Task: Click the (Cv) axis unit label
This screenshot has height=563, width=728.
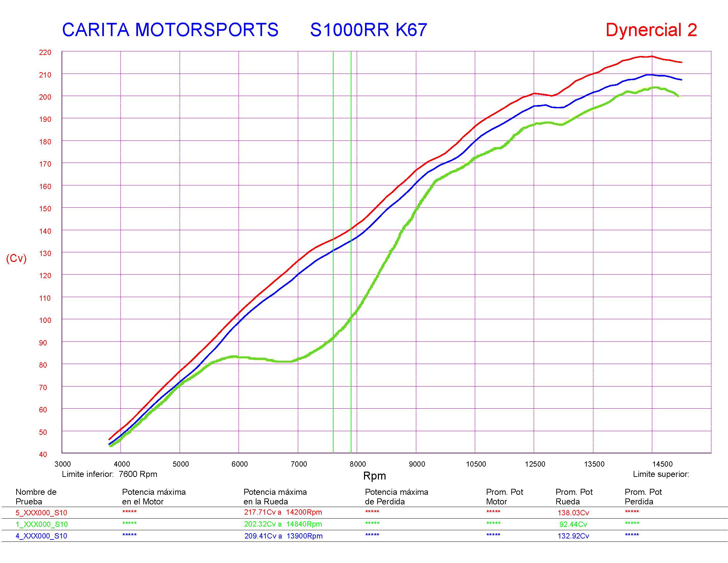Action: [16, 258]
